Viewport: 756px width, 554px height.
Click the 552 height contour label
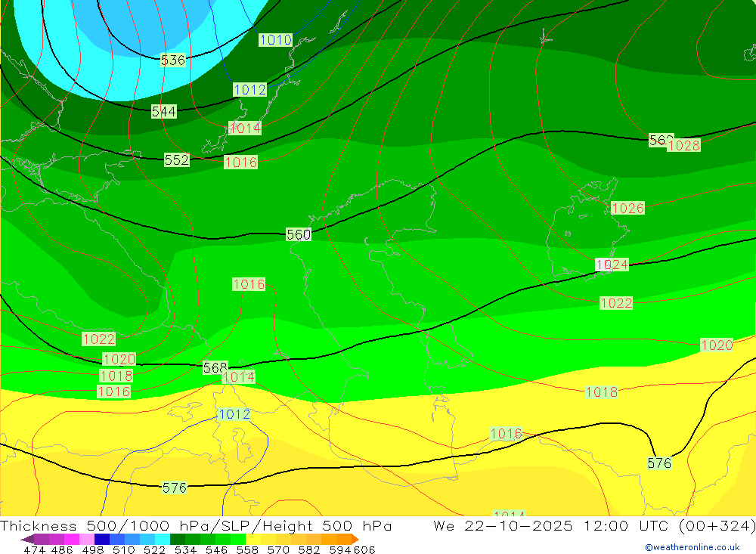[x=176, y=159]
